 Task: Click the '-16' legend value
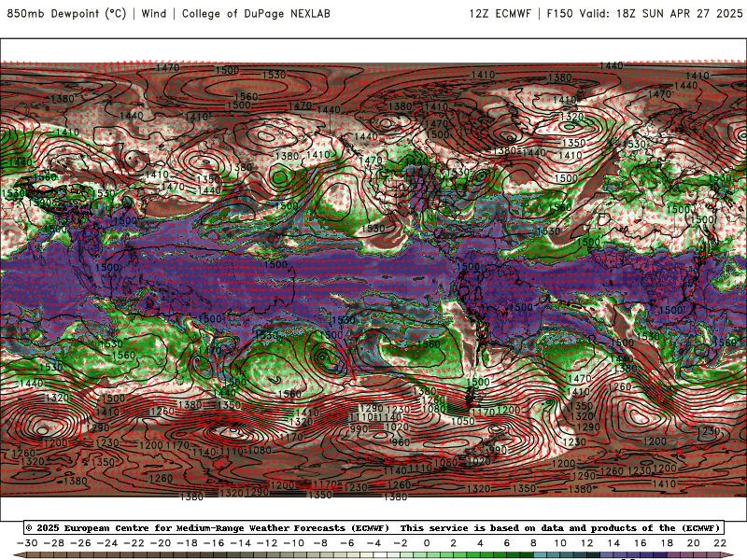[x=214, y=543]
